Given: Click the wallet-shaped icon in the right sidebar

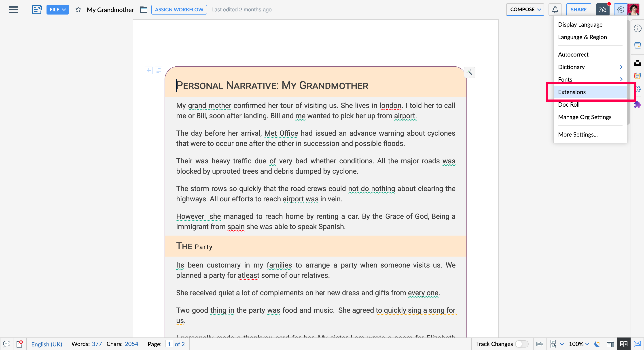Looking at the screenshot, I should point(638,45).
